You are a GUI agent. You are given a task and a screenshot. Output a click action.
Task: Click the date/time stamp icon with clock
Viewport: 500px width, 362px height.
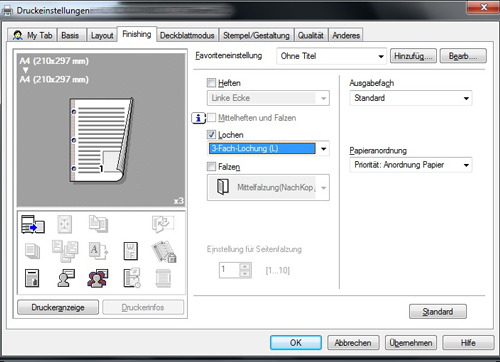click(132, 278)
